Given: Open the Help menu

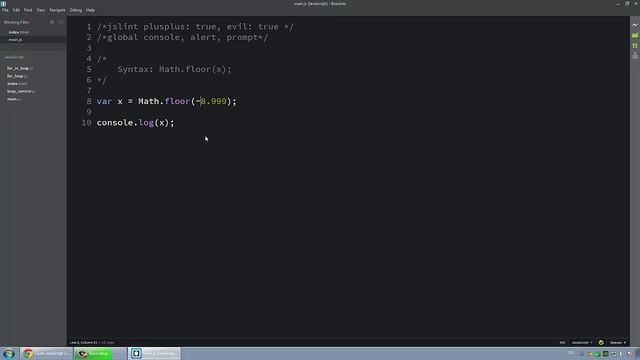Looking at the screenshot, I should tap(90, 10).
